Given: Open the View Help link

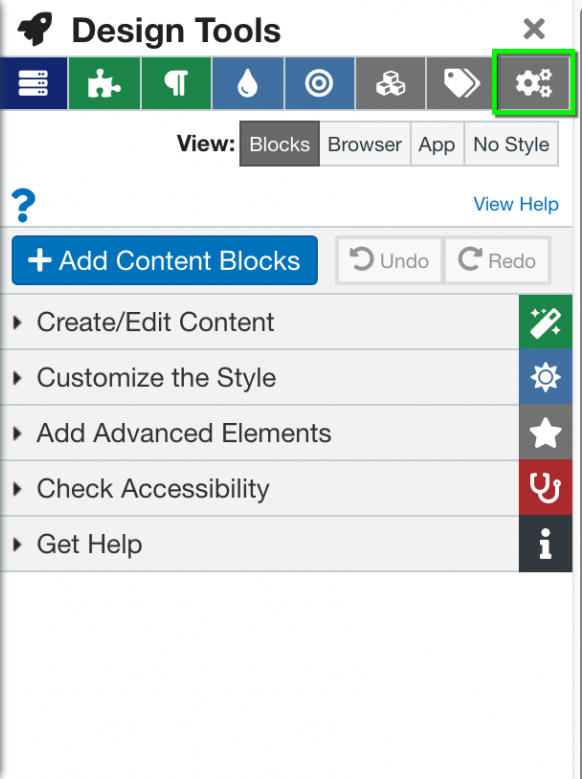Looking at the screenshot, I should (x=516, y=204).
